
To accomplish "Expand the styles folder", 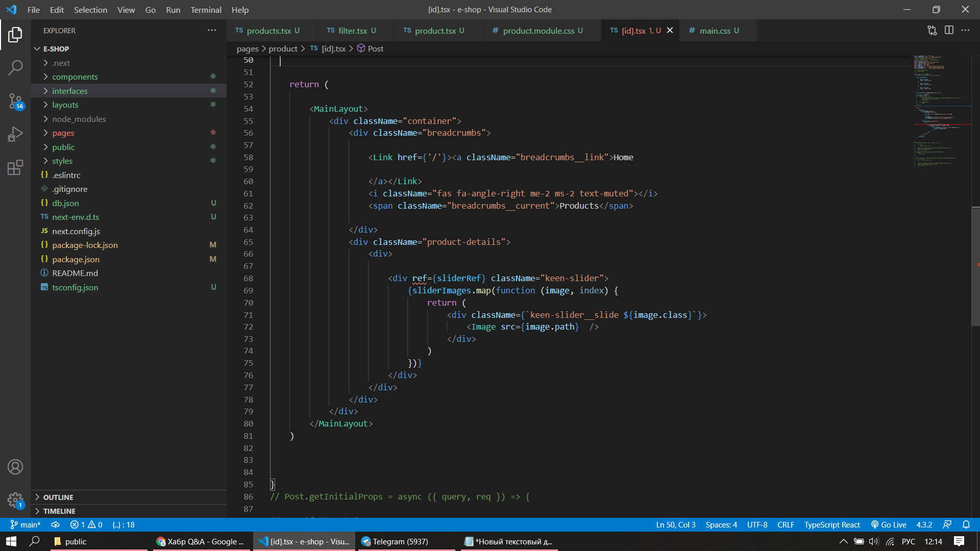I will (129, 161).
